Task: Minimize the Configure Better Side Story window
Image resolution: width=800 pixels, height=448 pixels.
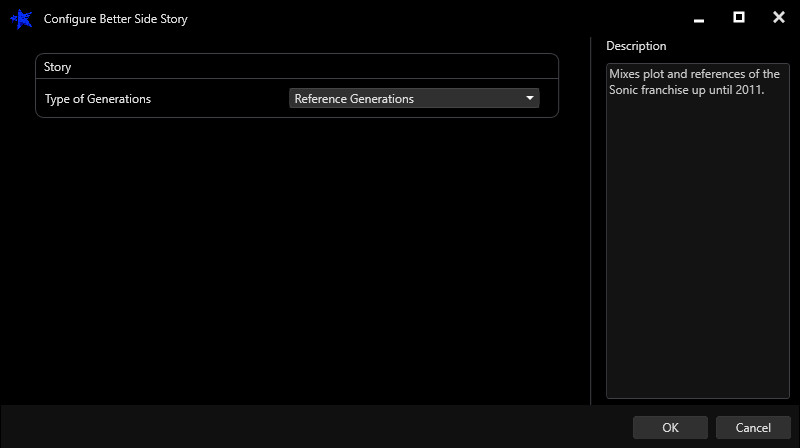Action: click(x=700, y=18)
